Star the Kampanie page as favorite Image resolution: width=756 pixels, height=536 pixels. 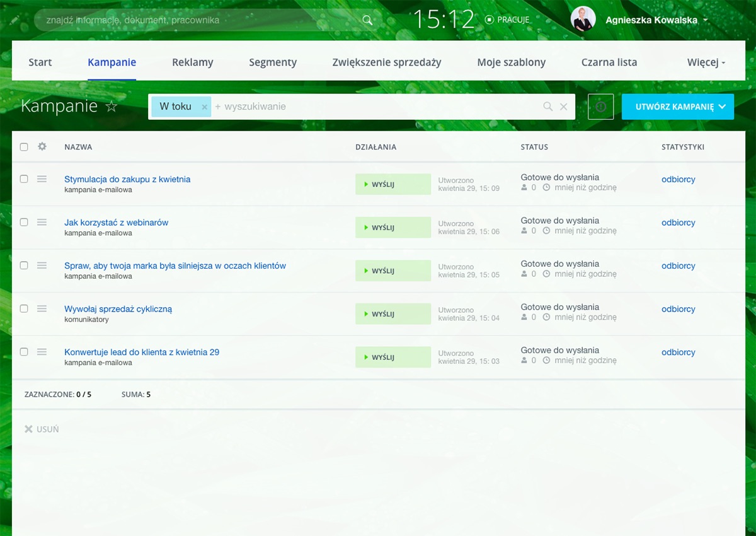(112, 107)
